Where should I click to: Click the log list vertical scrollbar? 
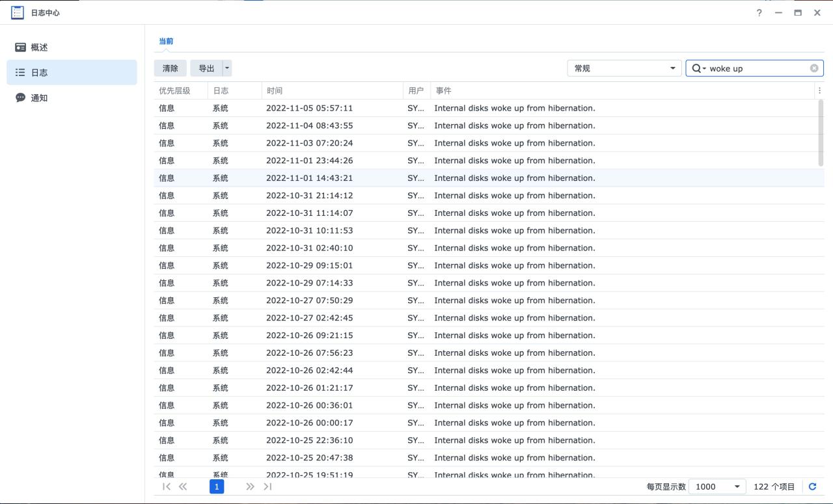tap(821, 133)
